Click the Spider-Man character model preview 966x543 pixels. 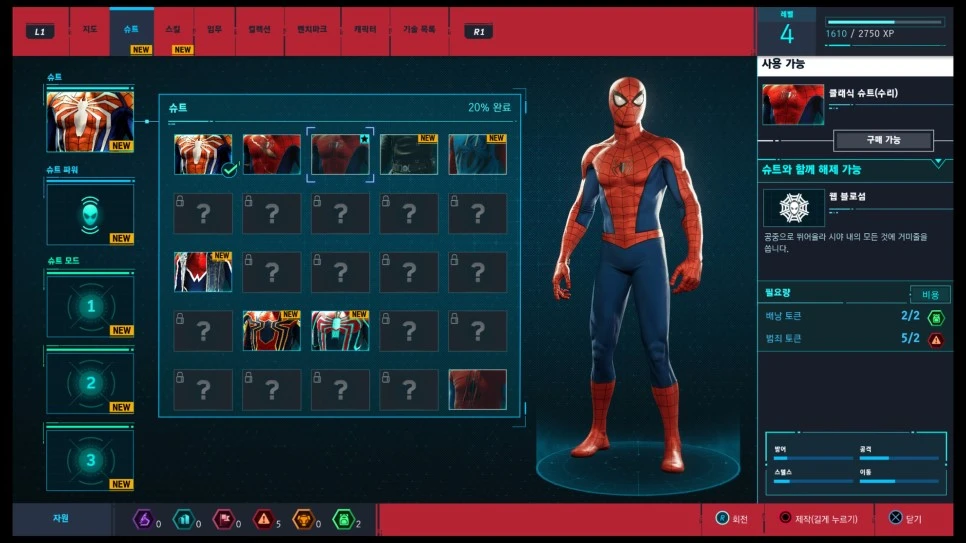pyautogui.click(x=630, y=274)
